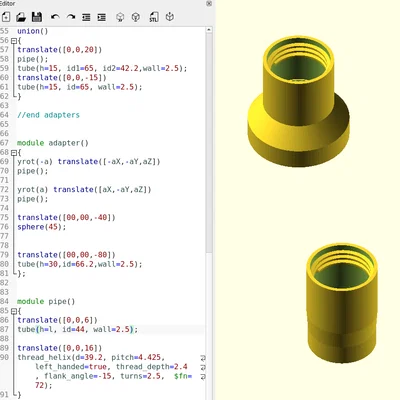
Task: Indent the selected code lines
Action: pyautogui.click(x=102, y=17)
